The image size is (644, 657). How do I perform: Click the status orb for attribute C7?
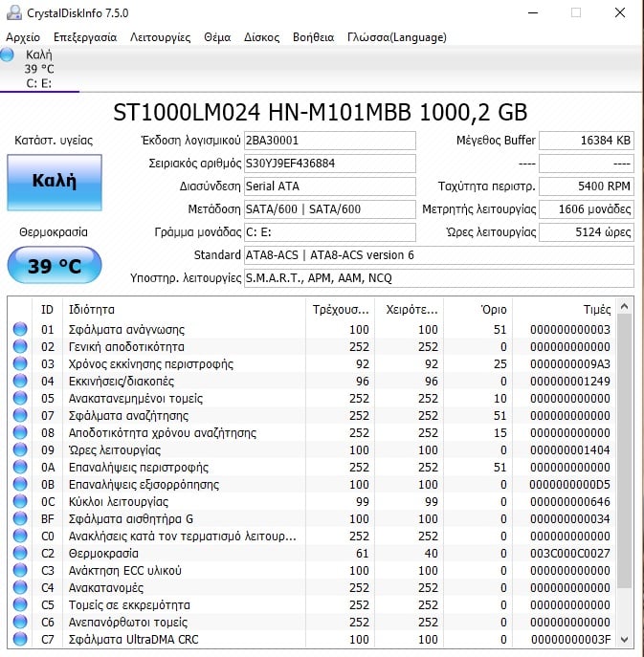tap(20, 639)
